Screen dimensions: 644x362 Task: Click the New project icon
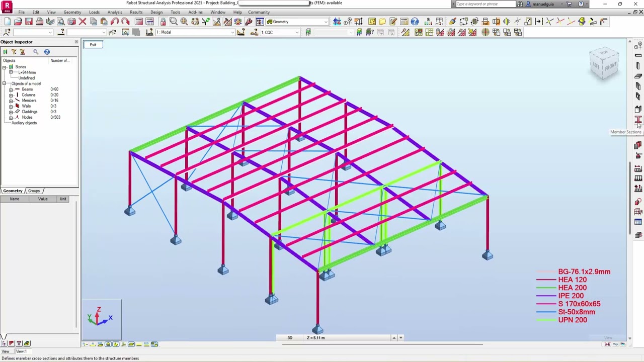[7, 22]
